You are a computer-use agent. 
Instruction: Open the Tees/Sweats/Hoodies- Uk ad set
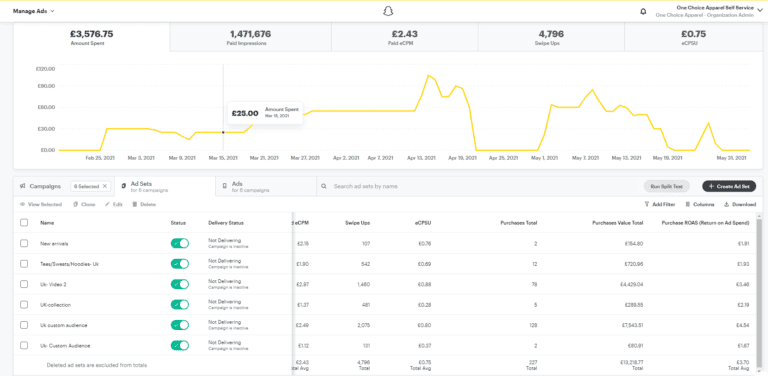pos(70,264)
